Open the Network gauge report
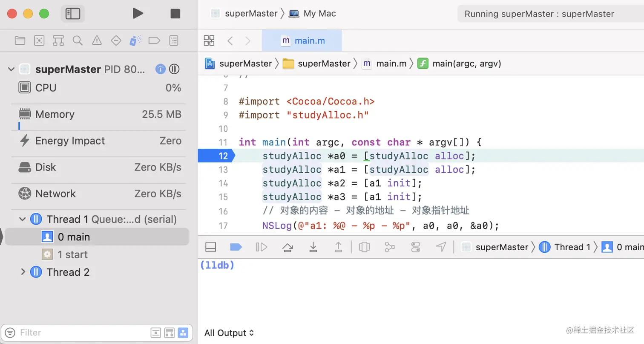 [x=100, y=194]
